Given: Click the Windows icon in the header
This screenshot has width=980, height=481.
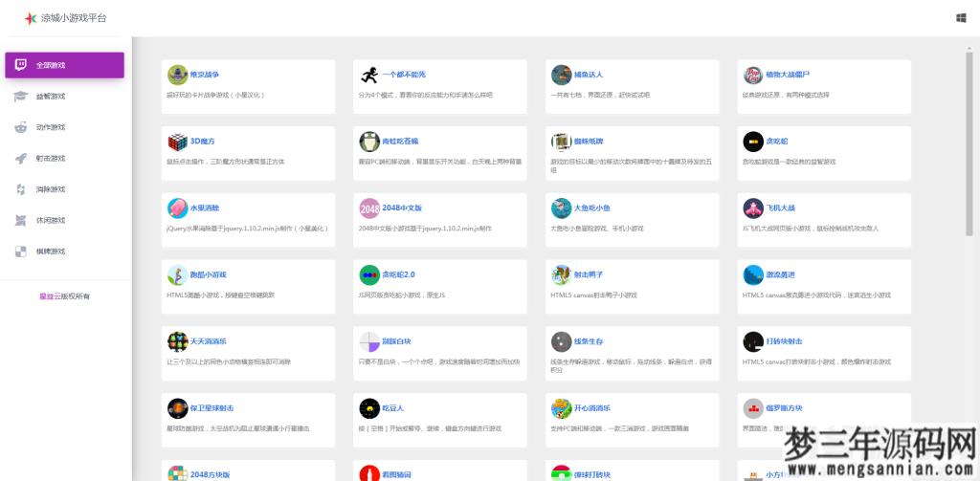Looking at the screenshot, I should (x=961, y=18).
